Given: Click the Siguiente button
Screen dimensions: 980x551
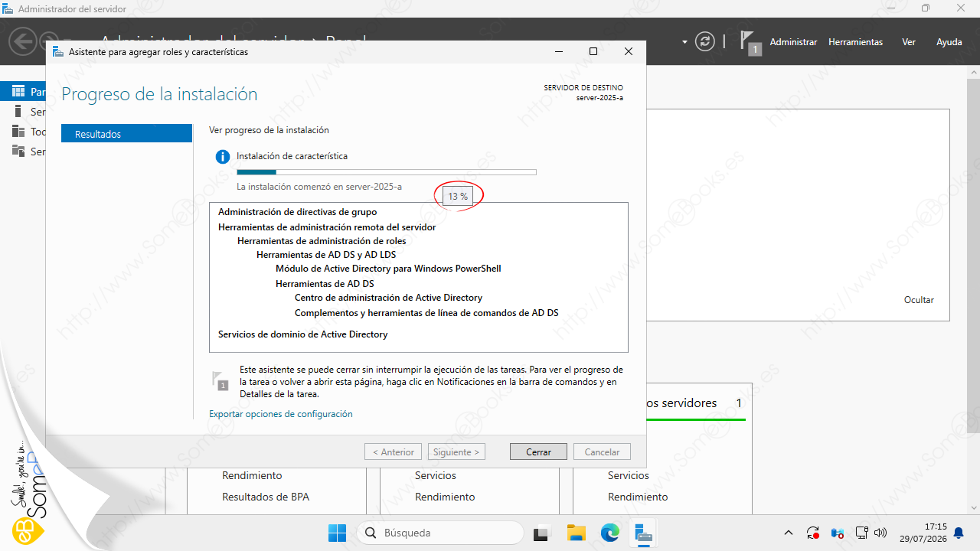Looking at the screenshot, I should tap(456, 452).
